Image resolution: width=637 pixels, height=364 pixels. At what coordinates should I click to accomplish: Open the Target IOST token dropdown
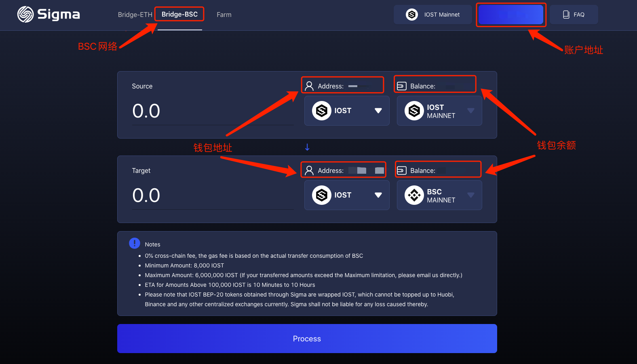point(347,195)
